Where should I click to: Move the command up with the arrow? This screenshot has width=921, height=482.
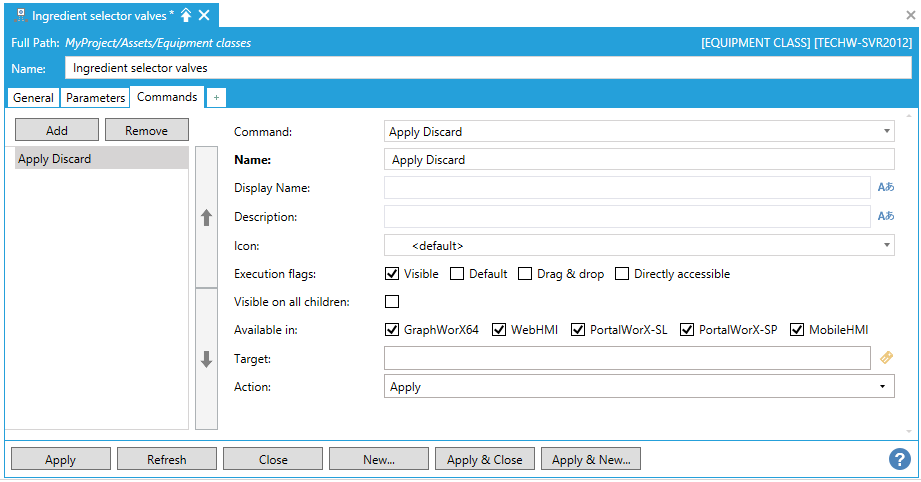click(x=207, y=217)
